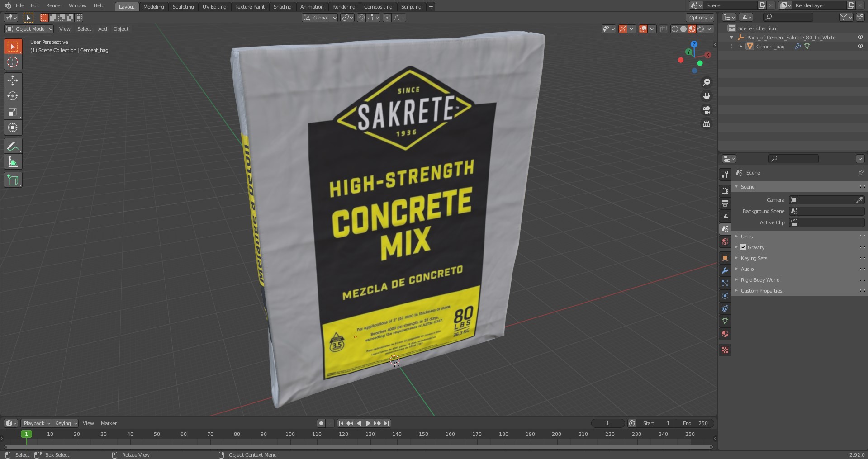Enable solid viewport shading

pyautogui.click(x=683, y=29)
